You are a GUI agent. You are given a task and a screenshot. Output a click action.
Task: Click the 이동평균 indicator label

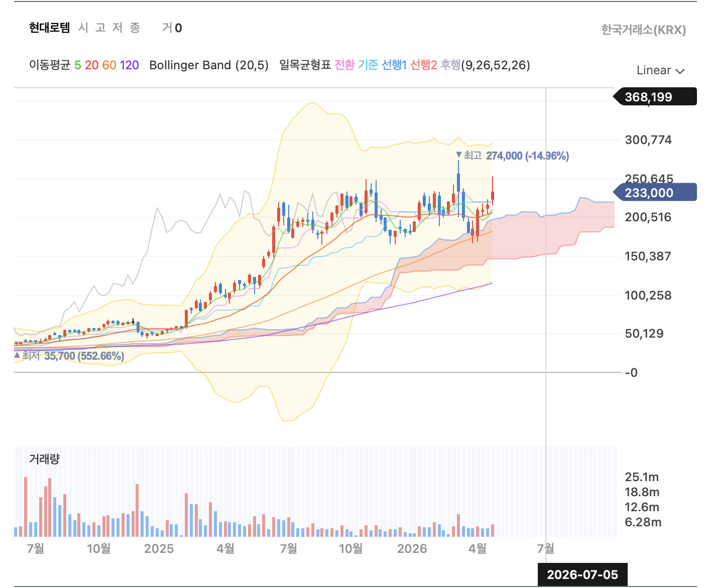tap(50, 65)
